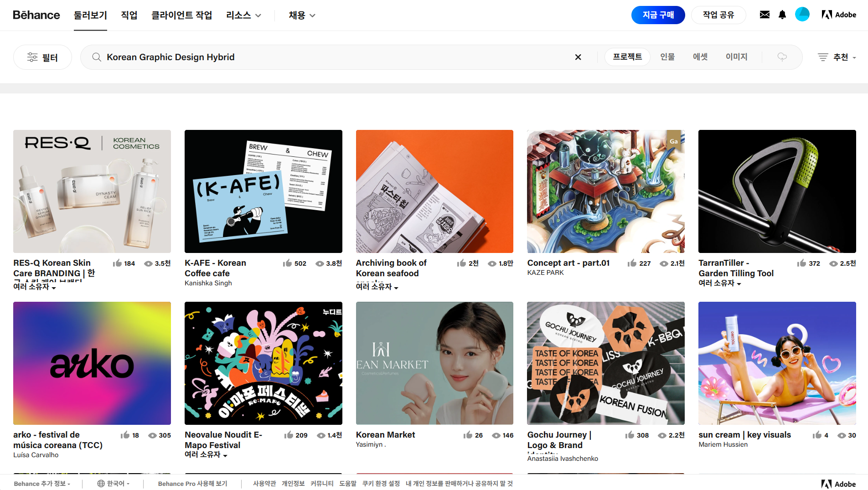Click the visual search cloud icon
Viewport: 868px width, 490px height.
point(782,57)
